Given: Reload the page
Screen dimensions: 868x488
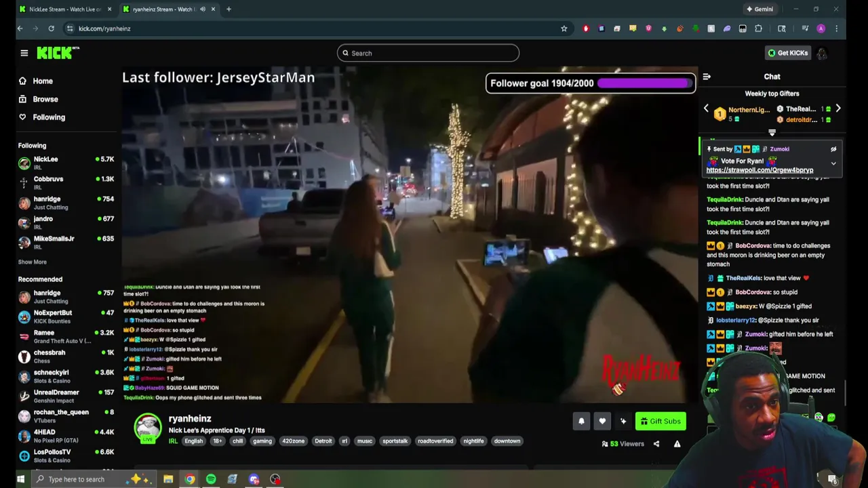Looking at the screenshot, I should 51,28.
